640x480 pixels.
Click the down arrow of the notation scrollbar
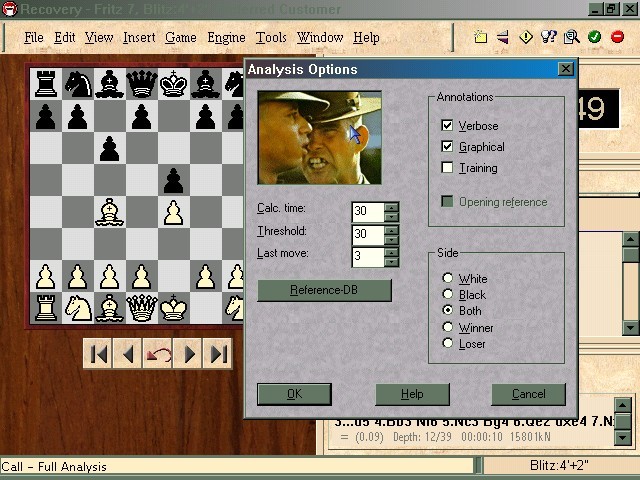coord(631,328)
